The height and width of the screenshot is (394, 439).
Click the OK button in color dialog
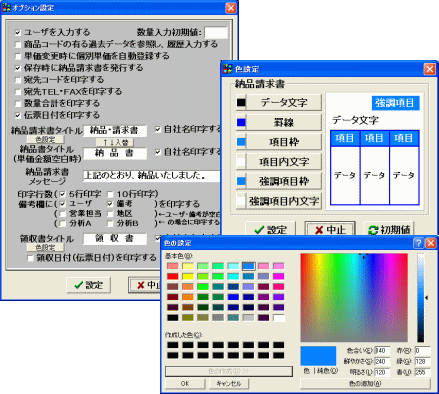pos(185,384)
